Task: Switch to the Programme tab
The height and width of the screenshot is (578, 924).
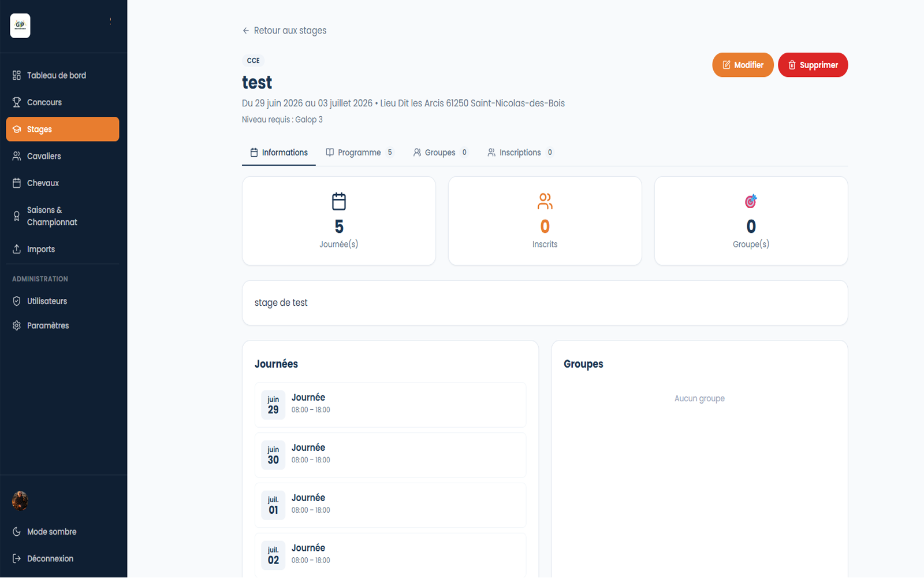Action: [359, 153]
